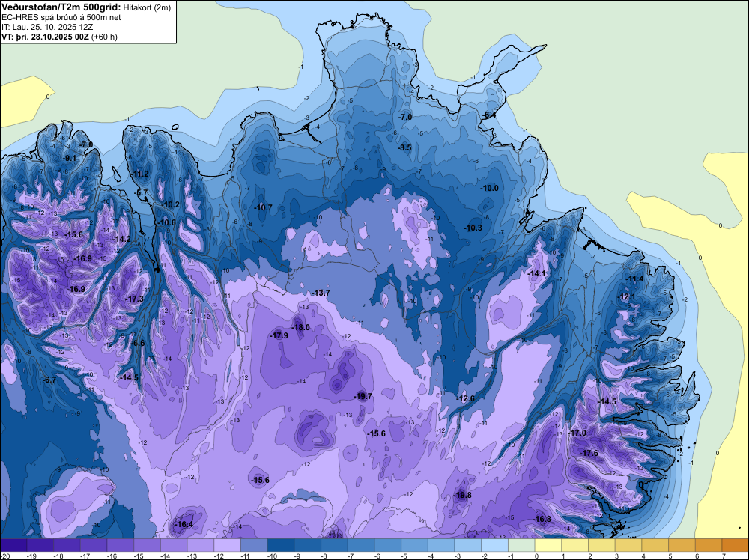Viewport: 749px width, 560px height.
Task: Select legend swatch between -12 and -11 labels
Action: pyautogui.click(x=228, y=545)
